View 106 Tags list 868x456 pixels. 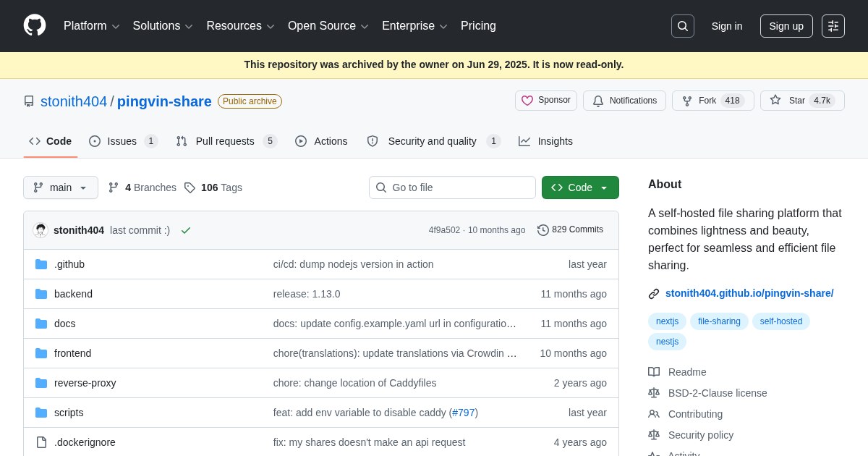[x=213, y=187]
